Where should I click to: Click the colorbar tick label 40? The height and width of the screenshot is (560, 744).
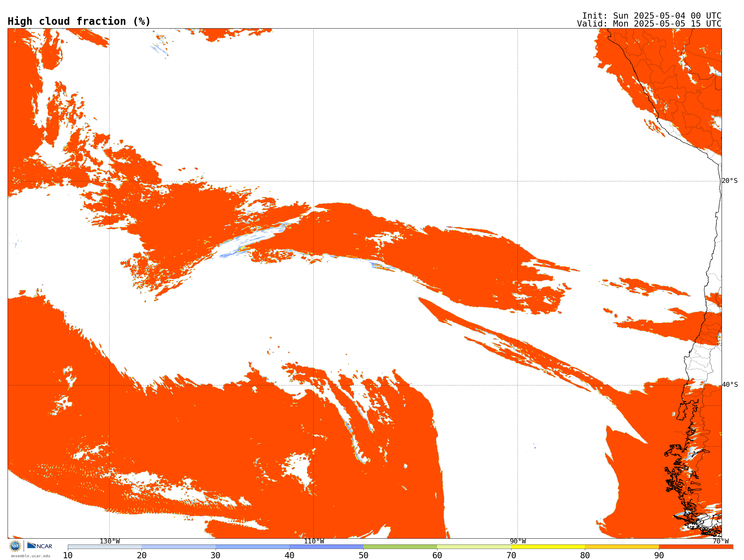289,556
